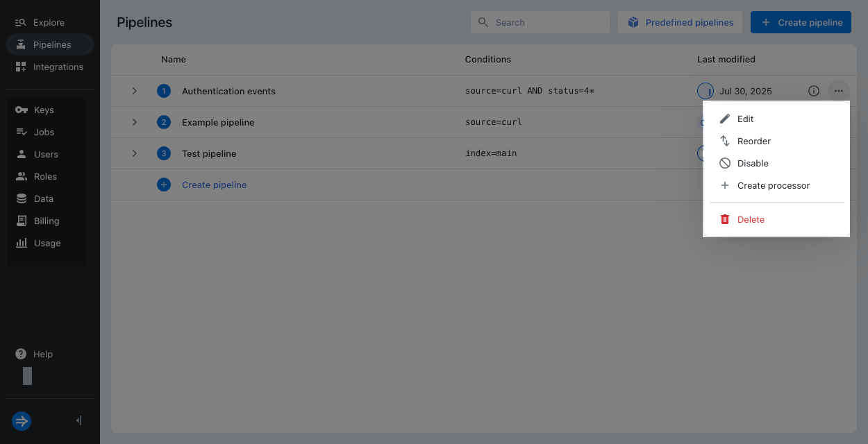The height and width of the screenshot is (444, 868).
Task: Click the three-dot menu for Authentication events
Action: [x=839, y=91]
